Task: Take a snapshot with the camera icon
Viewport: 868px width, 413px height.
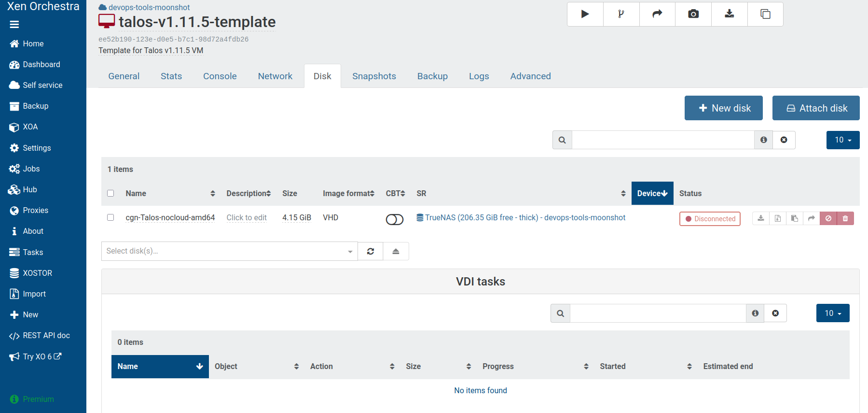Action: 693,14
